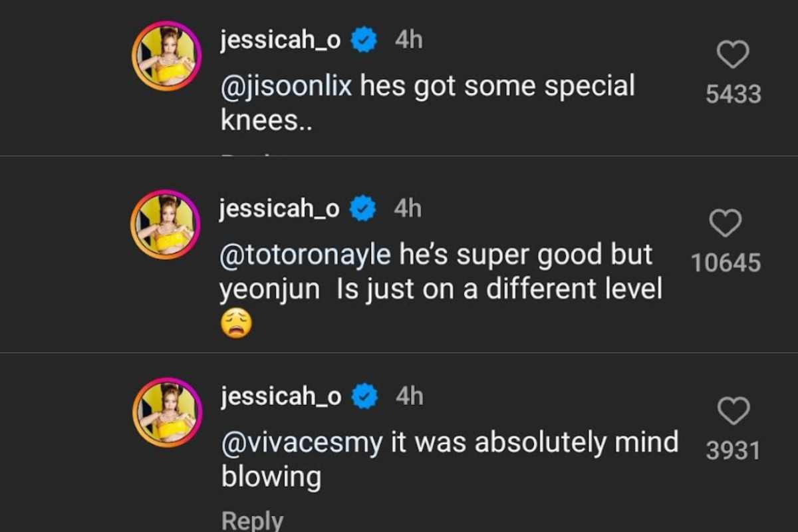
Task: Click jessicah_o username above the @totoronayle reply
Action: [279, 209]
